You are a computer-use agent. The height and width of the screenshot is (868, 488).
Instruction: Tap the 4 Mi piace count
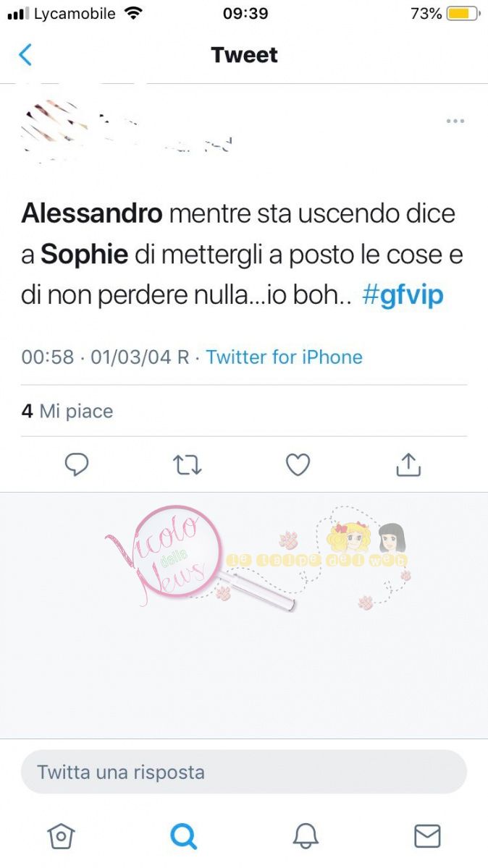[x=67, y=412]
